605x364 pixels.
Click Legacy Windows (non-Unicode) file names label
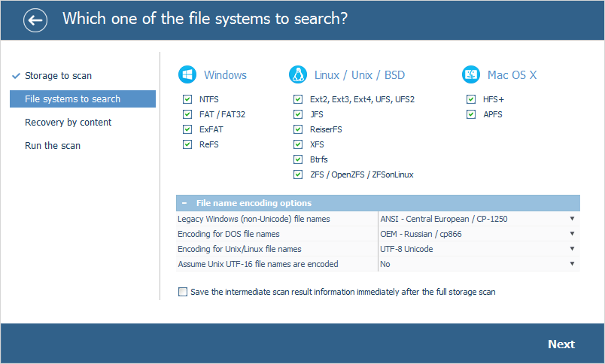click(254, 219)
